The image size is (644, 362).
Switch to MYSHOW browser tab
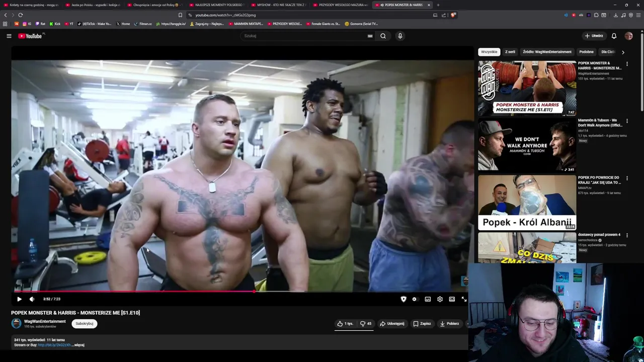click(x=279, y=5)
